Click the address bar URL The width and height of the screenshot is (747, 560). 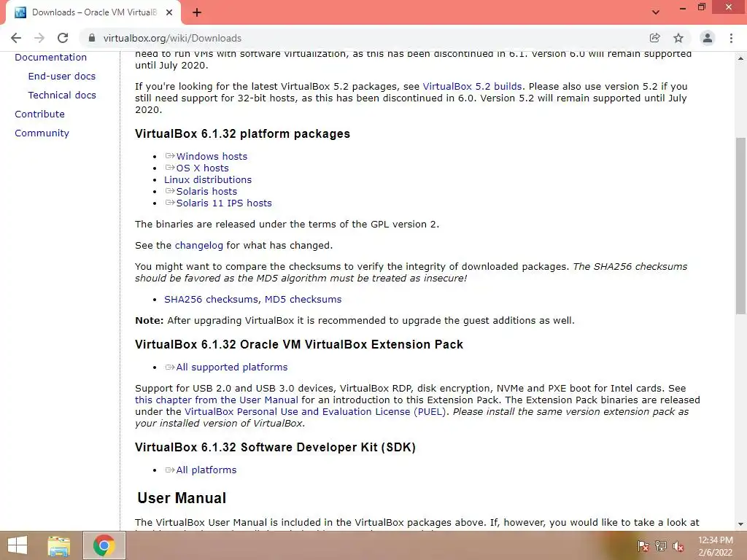tap(172, 38)
